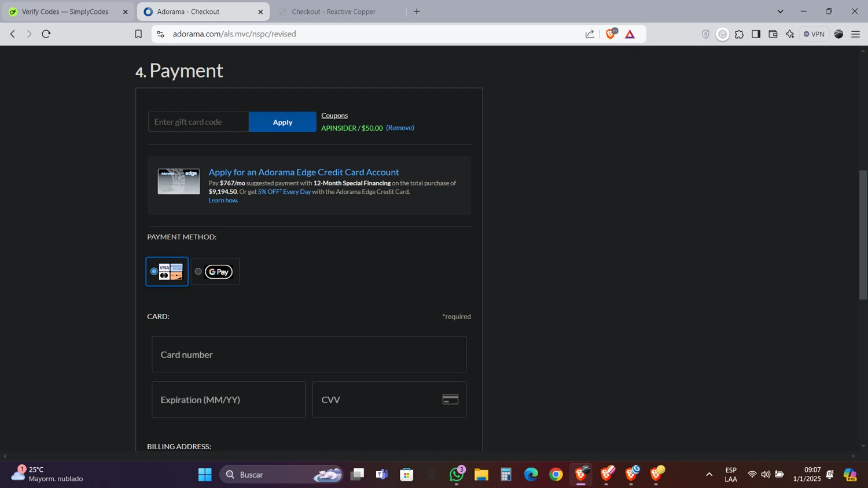This screenshot has width=868, height=488.
Task: Open the Windows Start menu
Action: click(x=205, y=475)
